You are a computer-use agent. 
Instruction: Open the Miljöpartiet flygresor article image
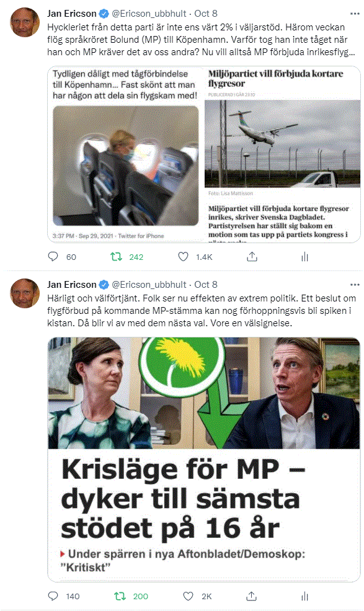(282, 154)
